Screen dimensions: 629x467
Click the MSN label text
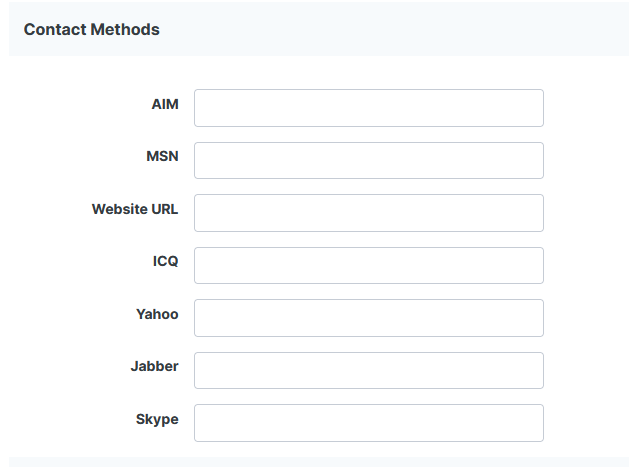[162, 156]
